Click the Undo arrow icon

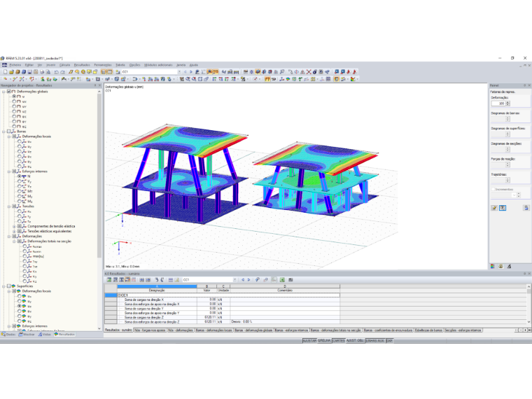pyautogui.click(x=57, y=72)
